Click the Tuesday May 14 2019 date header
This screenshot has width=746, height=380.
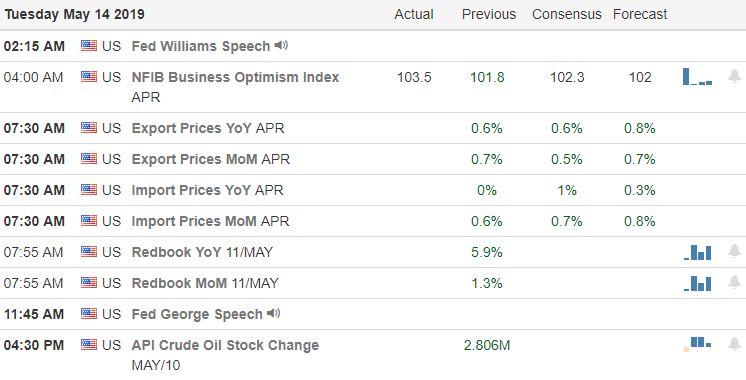tap(75, 14)
